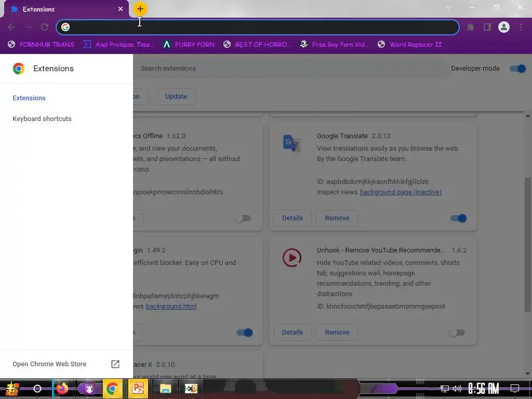Close the Extensions tab
The height and width of the screenshot is (399, 532).
121,9
